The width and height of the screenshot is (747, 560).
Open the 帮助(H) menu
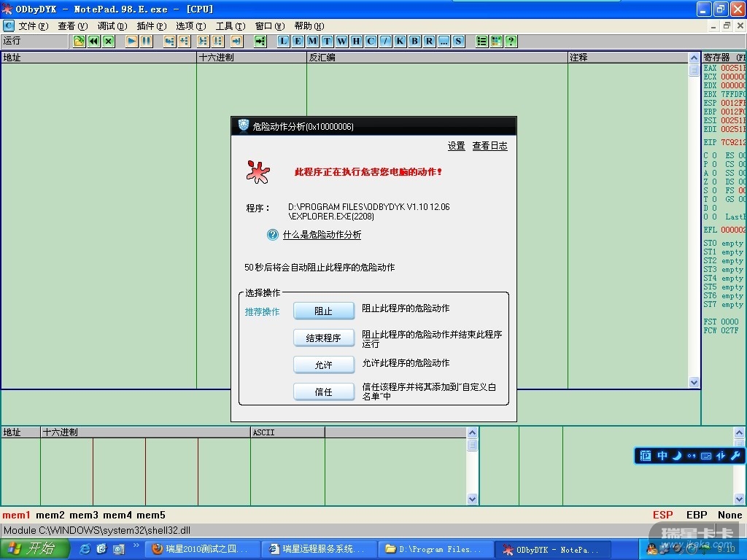309,26
